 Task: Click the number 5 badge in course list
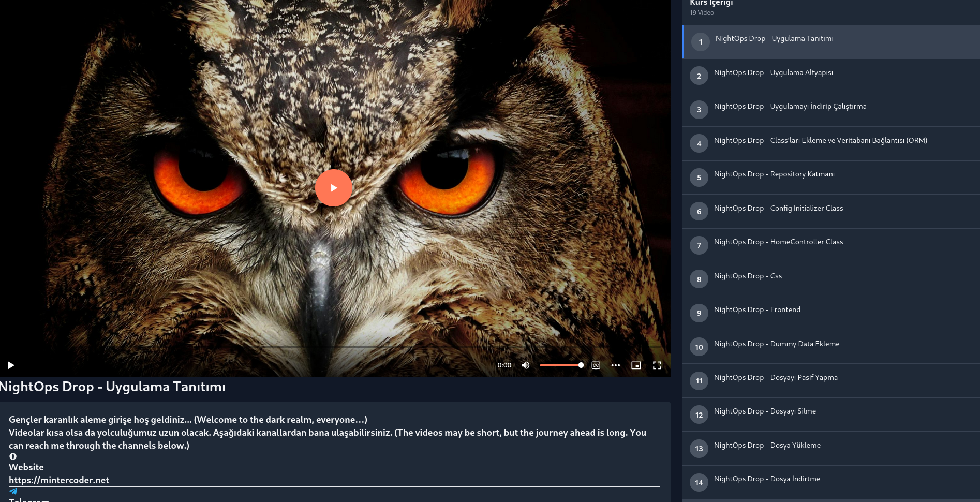[x=699, y=178]
